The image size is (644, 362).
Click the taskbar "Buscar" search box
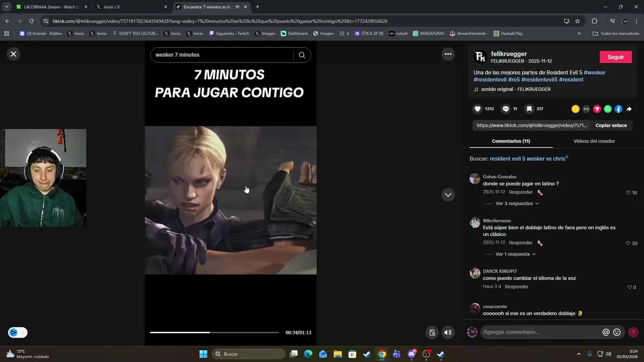(x=249, y=354)
